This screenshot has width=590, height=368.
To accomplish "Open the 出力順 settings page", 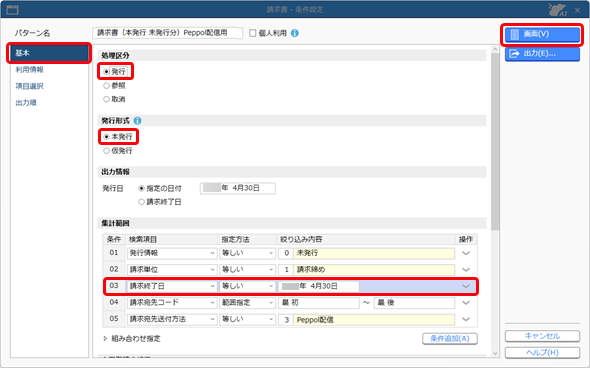I will pos(26,103).
